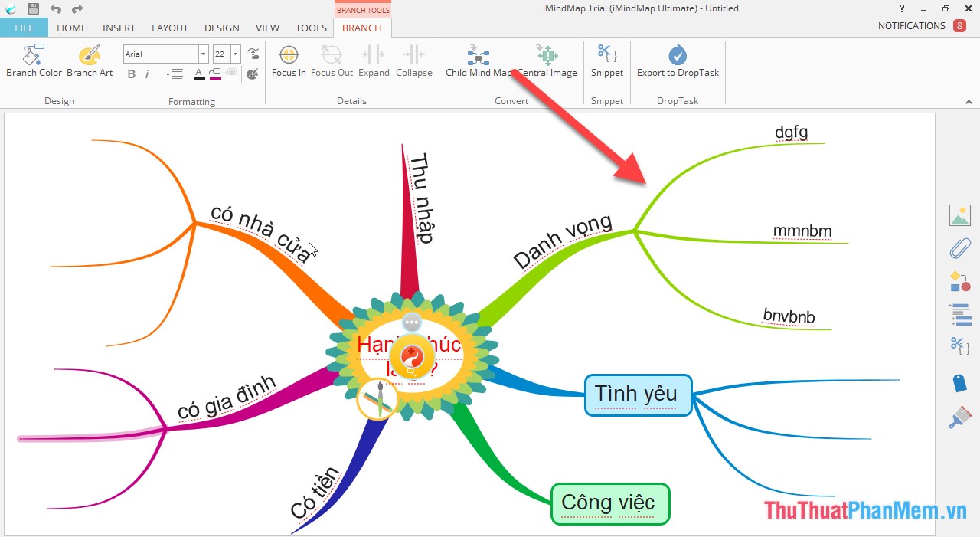The width and height of the screenshot is (980, 537).
Task: Toggle bold formatting
Action: pyautogui.click(x=131, y=74)
